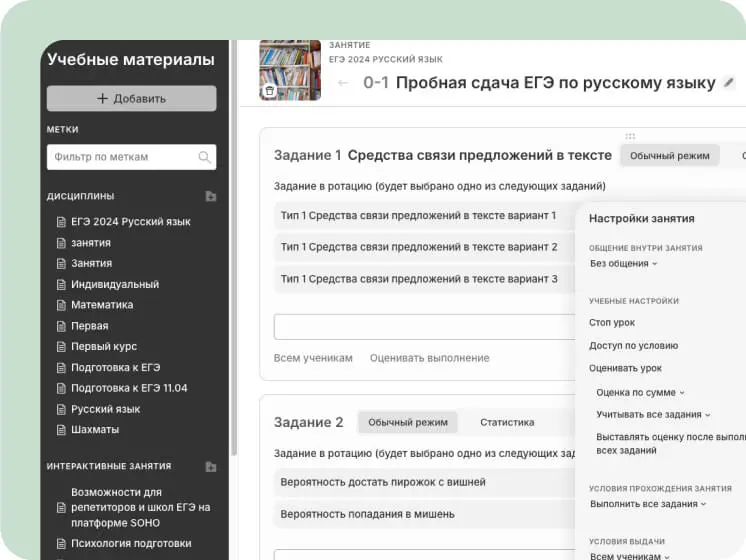
Task: Click document icon beside ЕГЭ 2024 Русский язык
Action: click(61, 222)
